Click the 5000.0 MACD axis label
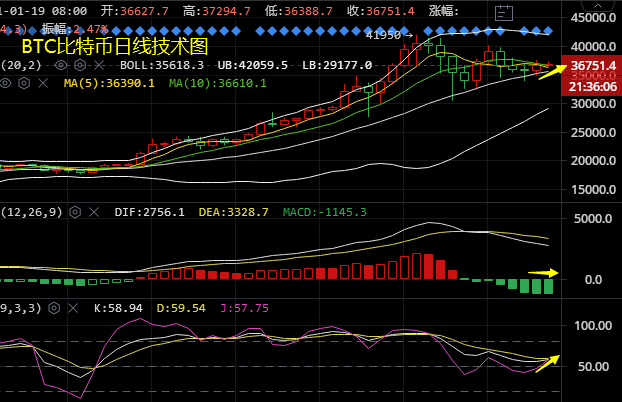 [x=593, y=219]
